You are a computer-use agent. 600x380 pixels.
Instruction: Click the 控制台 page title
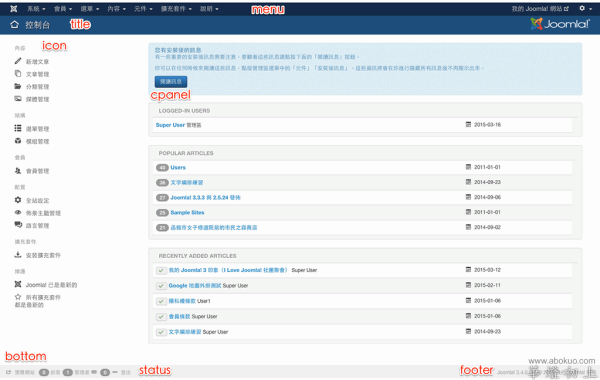point(38,25)
